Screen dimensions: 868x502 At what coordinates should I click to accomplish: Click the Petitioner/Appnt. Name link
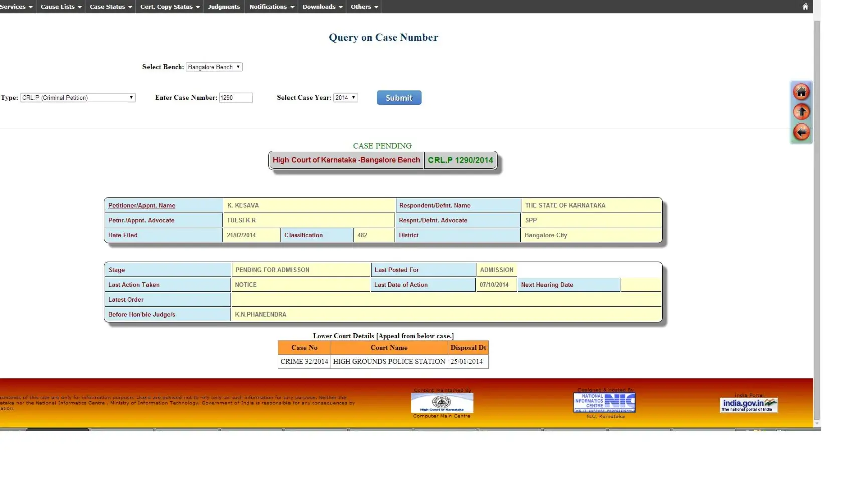coord(141,205)
